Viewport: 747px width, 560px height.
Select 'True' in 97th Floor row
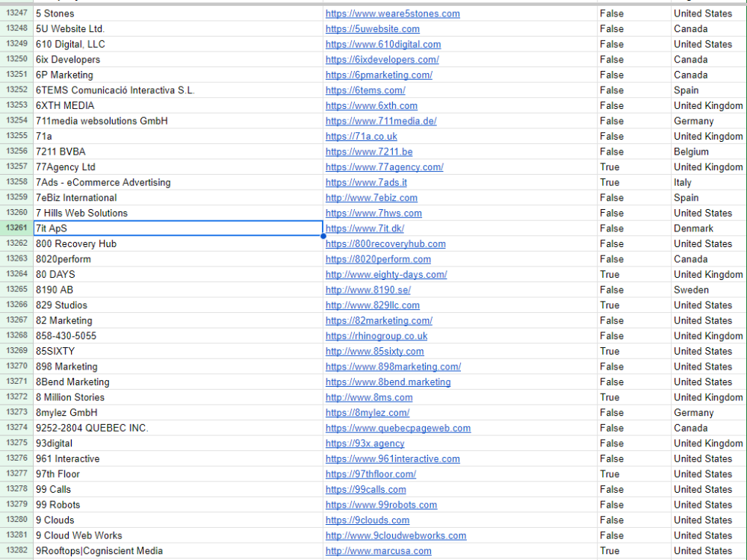click(634, 474)
